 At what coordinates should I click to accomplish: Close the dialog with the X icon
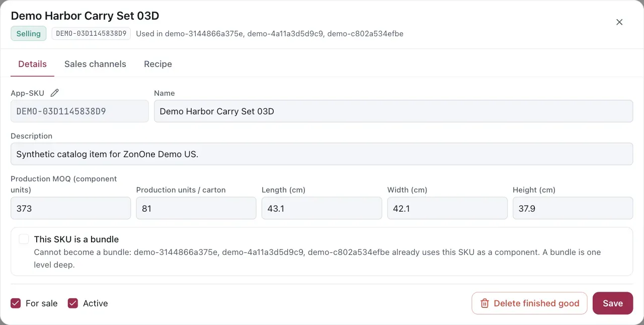point(619,22)
